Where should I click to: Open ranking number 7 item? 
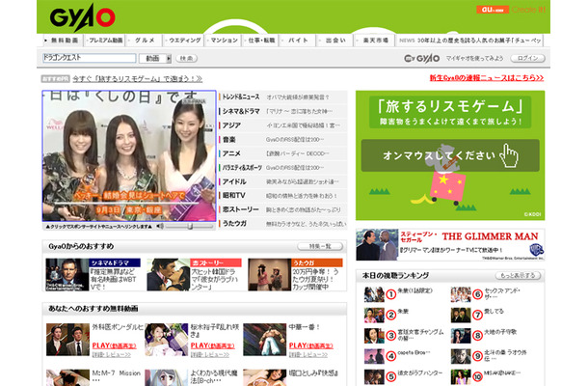[477, 315]
